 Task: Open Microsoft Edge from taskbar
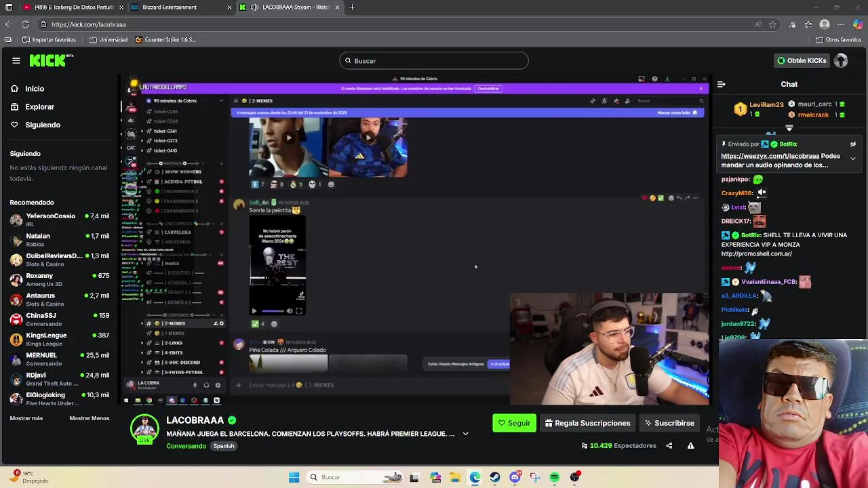click(475, 477)
